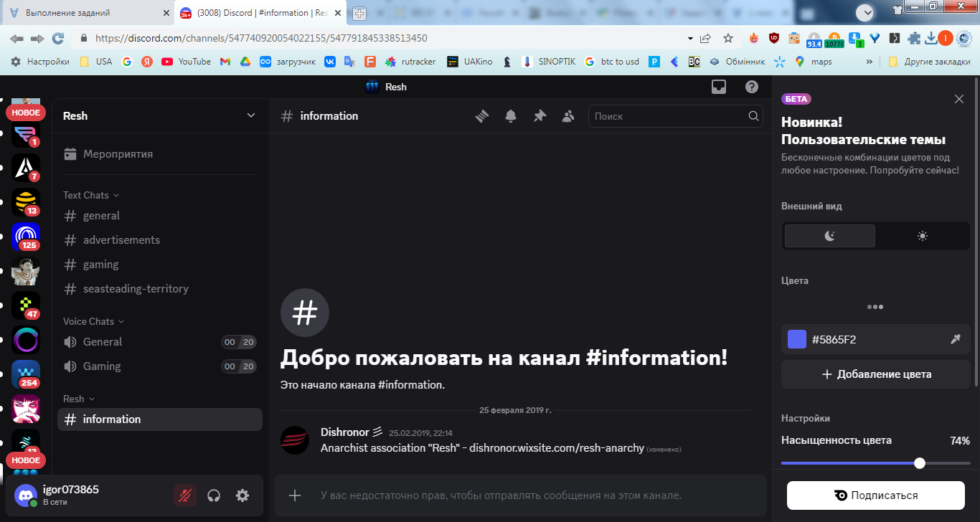Click the Подписаться subscribe button
Viewport: 980px width, 522px height.
(876, 495)
